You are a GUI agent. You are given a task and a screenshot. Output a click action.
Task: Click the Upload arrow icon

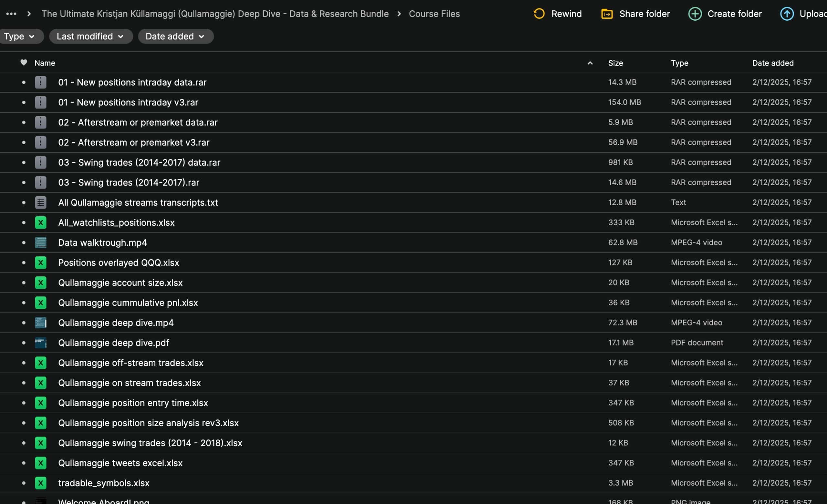[x=787, y=14]
